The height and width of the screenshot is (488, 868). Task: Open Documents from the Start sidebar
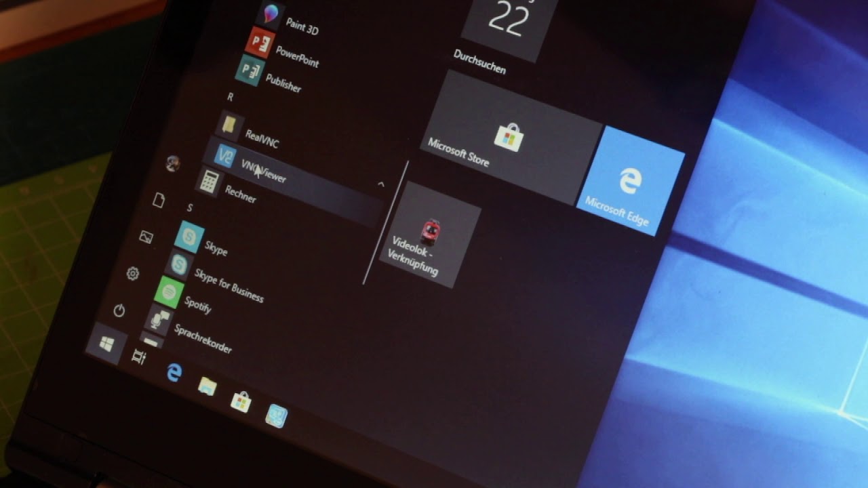pos(159,201)
